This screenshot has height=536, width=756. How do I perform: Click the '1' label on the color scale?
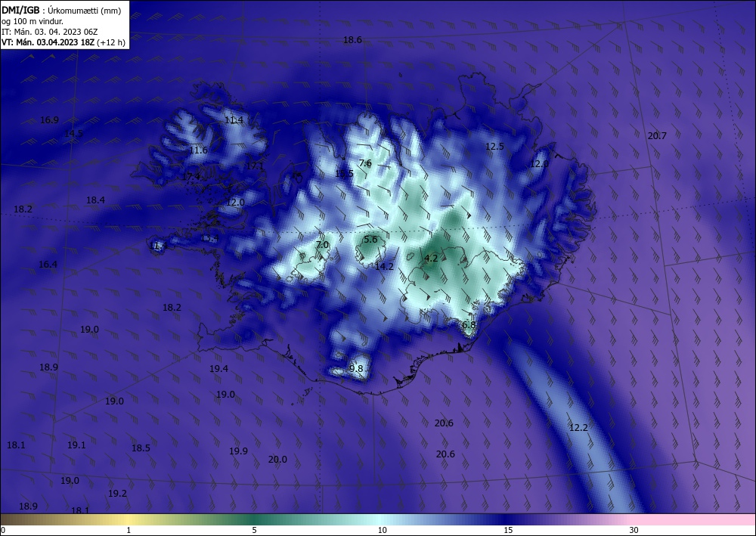[x=129, y=530]
